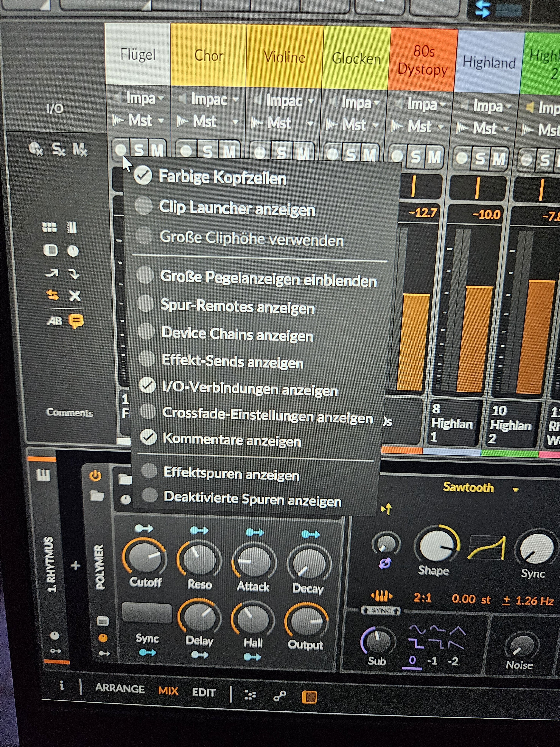Select the sine sub waveform icon
Screen dimensions: 560x747
tap(417, 629)
